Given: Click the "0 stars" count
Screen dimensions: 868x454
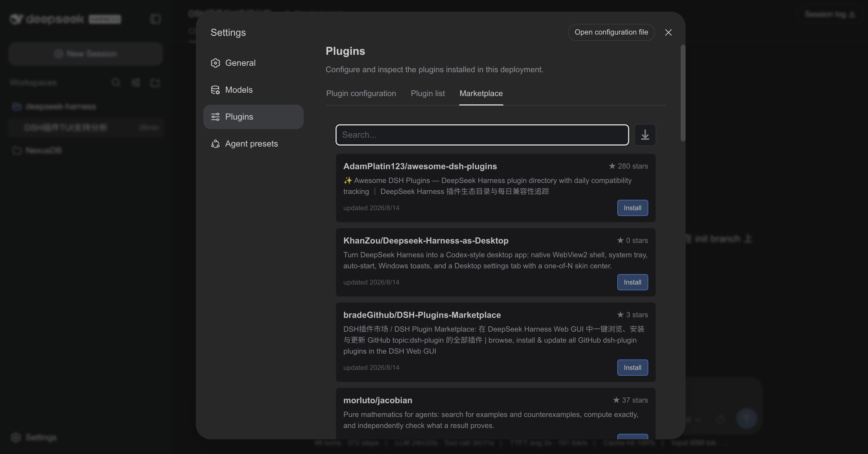Looking at the screenshot, I should tap(637, 240).
